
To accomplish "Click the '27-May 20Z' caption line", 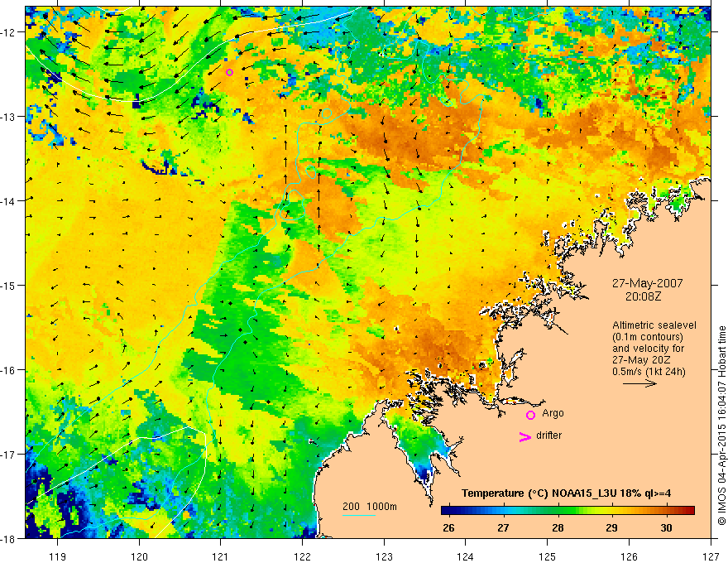I will coord(641,360).
